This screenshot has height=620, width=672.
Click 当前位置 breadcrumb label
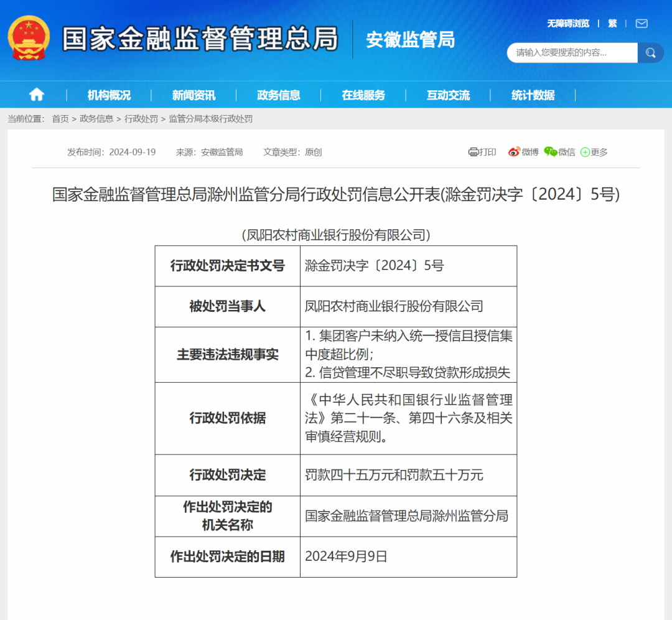point(26,119)
